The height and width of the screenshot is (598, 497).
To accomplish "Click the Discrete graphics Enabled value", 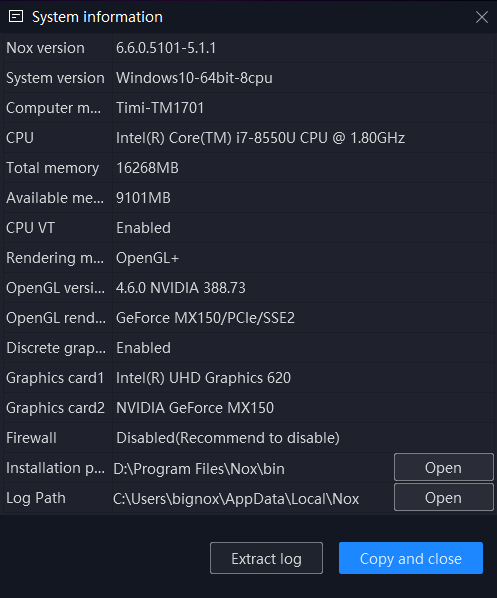I will pos(143,348).
